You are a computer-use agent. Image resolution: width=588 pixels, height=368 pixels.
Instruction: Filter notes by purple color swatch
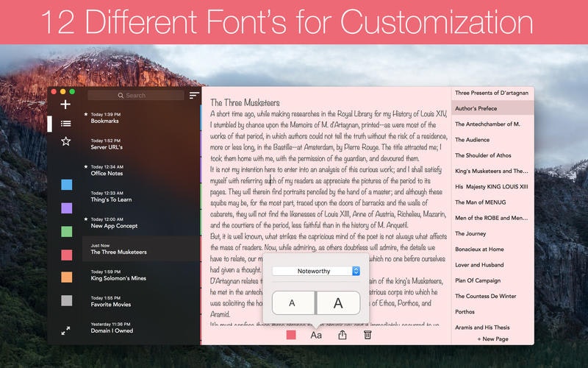click(66, 208)
